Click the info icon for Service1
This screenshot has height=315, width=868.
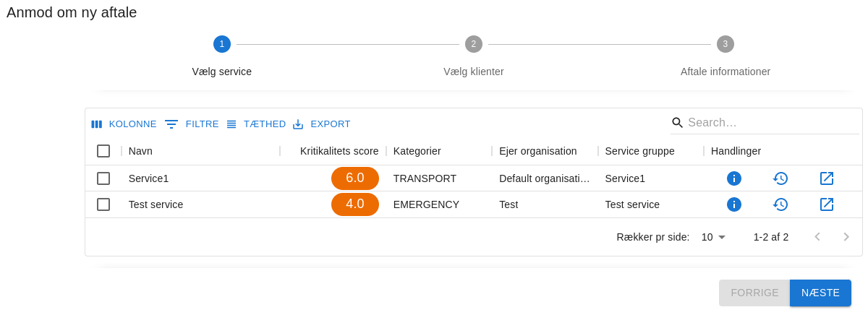click(x=734, y=178)
